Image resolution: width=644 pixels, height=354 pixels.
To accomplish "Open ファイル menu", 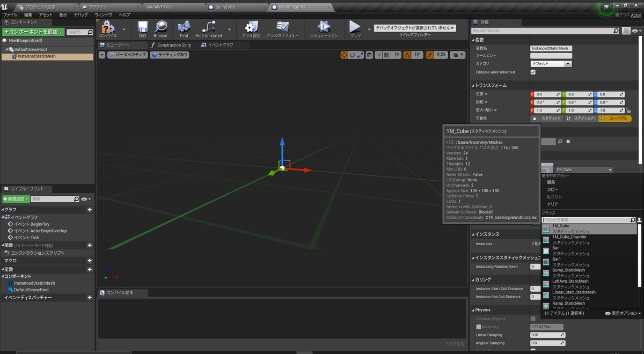I will [10, 14].
